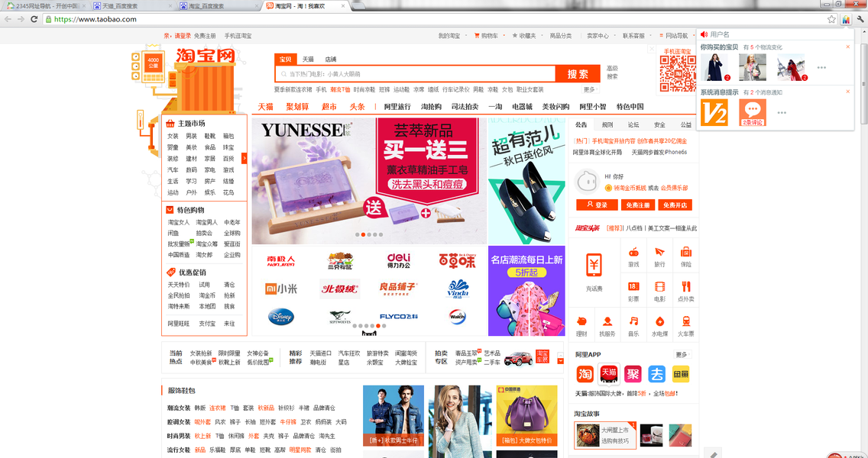Open the pink 聚 Juhuasuan app icon
This screenshot has width=868, height=458.
633,374
